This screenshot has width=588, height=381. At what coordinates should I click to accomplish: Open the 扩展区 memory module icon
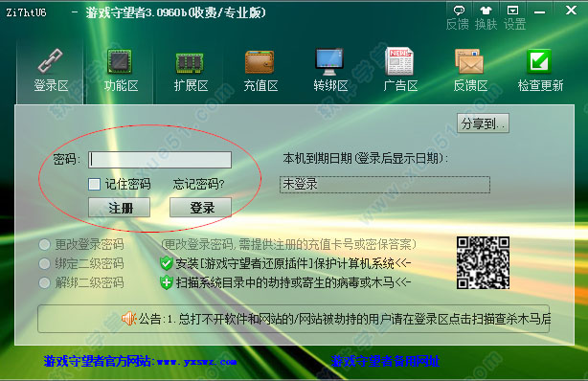pyautogui.click(x=190, y=63)
